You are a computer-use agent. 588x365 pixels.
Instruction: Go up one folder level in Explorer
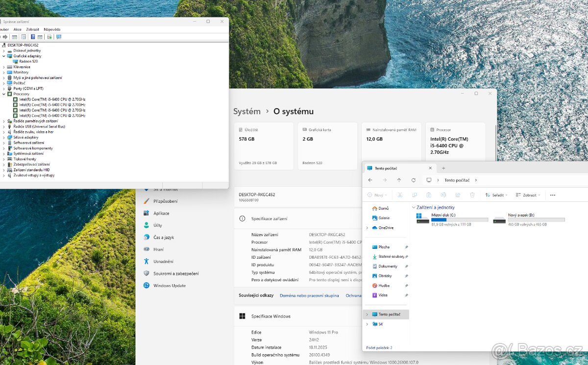399,180
